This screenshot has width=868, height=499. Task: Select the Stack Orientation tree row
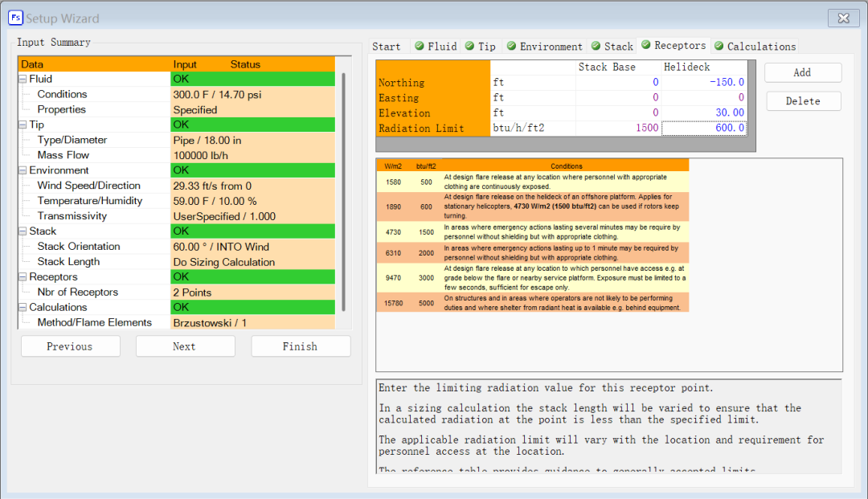(177, 247)
